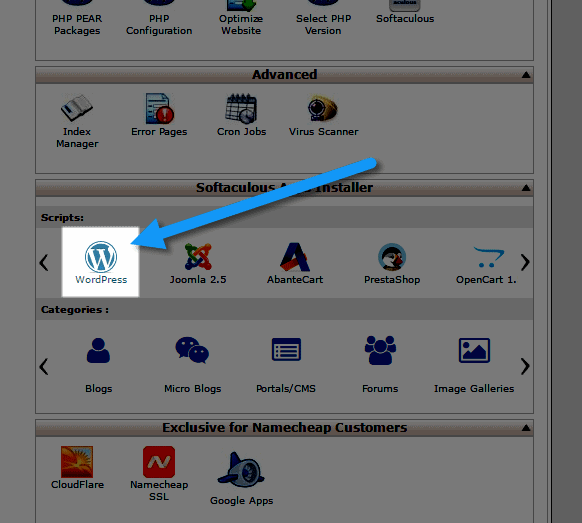This screenshot has width=582, height=523.
Task: Open the Virus Scanner icon
Action: (323, 108)
